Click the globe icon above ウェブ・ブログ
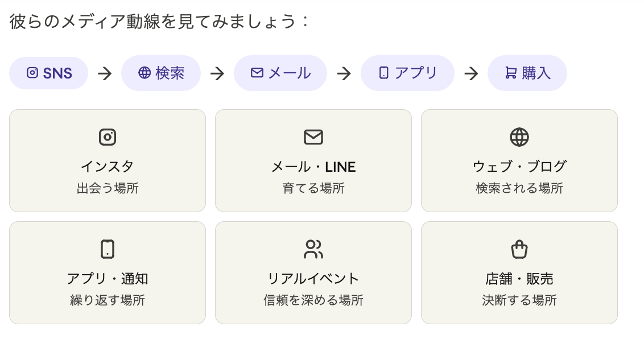 [x=519, y=137]
